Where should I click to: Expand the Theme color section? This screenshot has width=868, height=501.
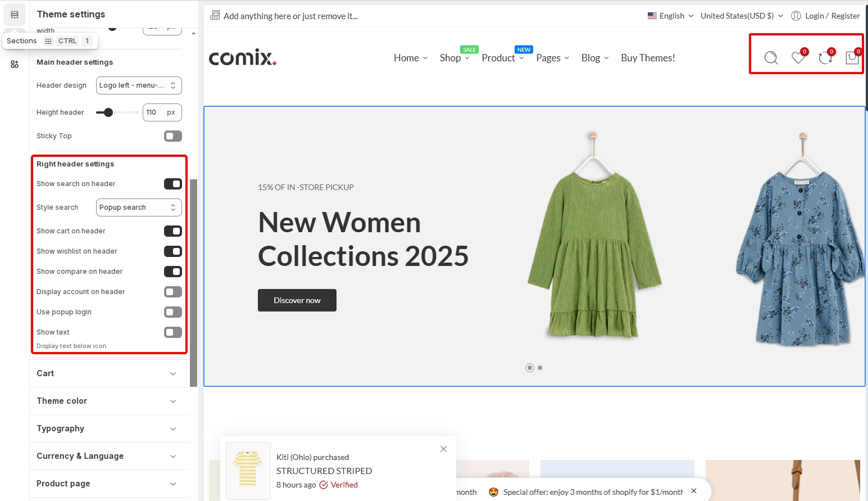(107, 401)
